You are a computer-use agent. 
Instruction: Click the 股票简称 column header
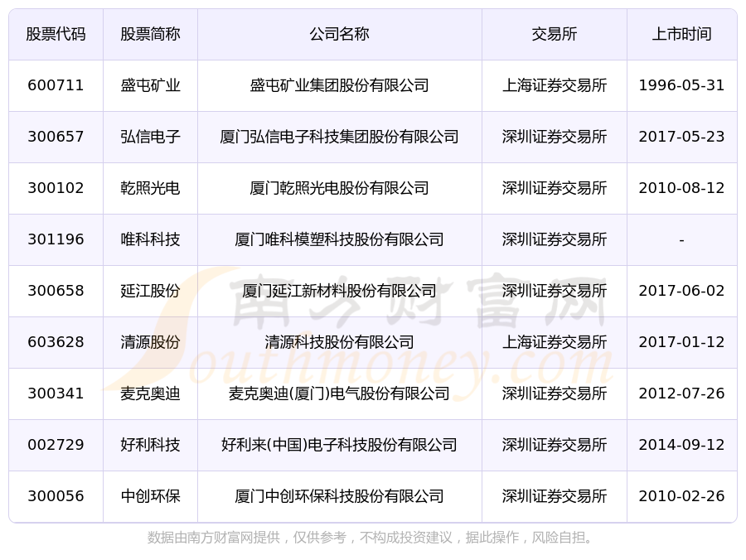150,34
